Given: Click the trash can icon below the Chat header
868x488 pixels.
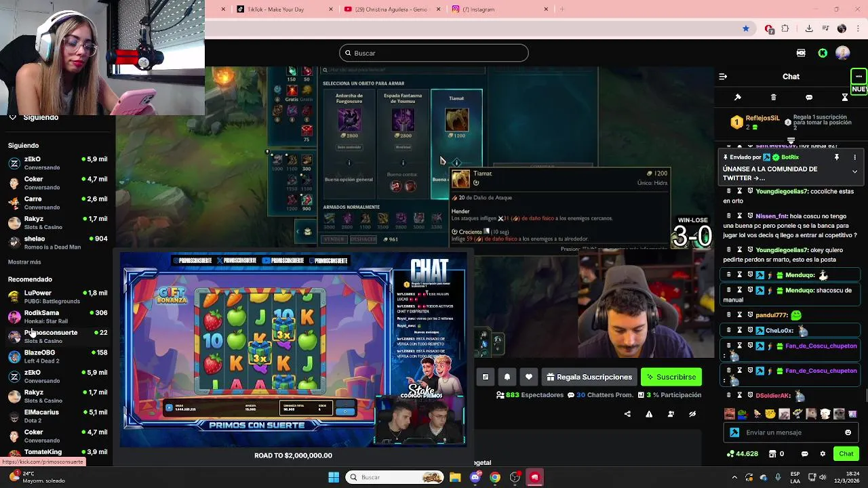Looking at the screenshot, I should [x=774, y=98].
